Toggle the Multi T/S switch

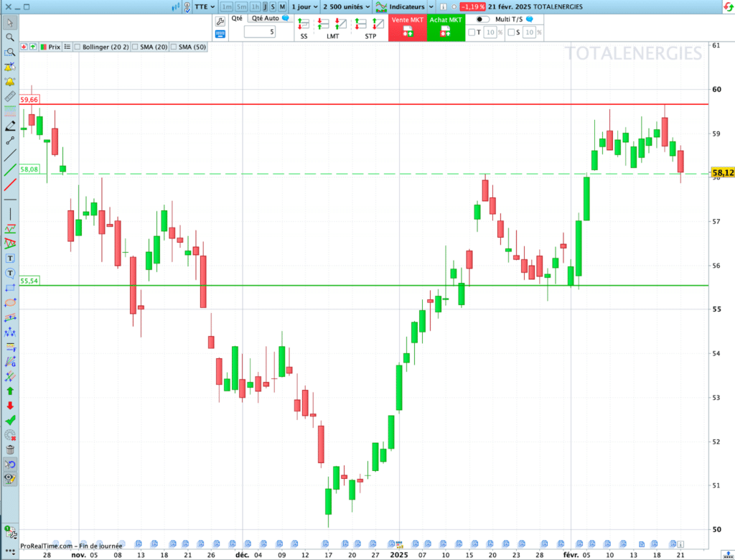(482, 19)
